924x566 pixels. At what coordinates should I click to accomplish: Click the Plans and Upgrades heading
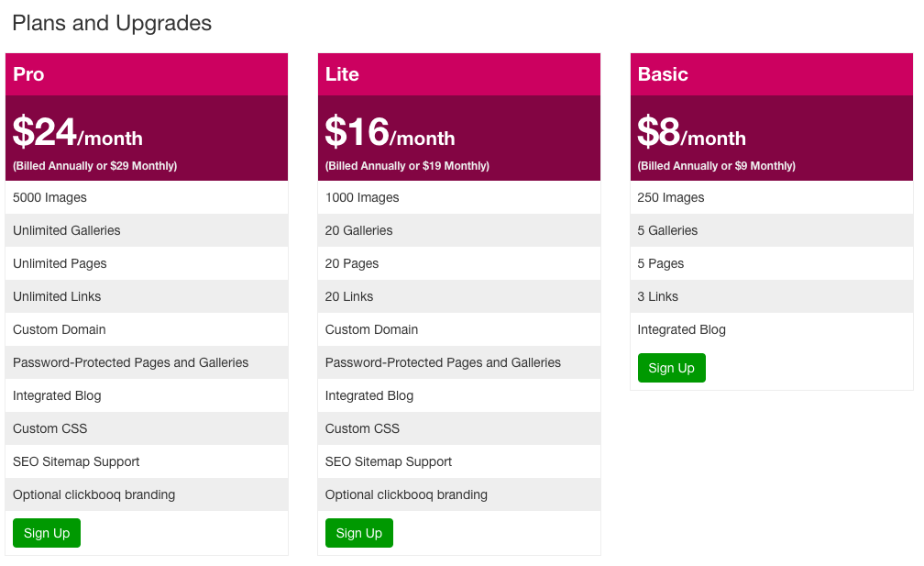tap(112, 23)
